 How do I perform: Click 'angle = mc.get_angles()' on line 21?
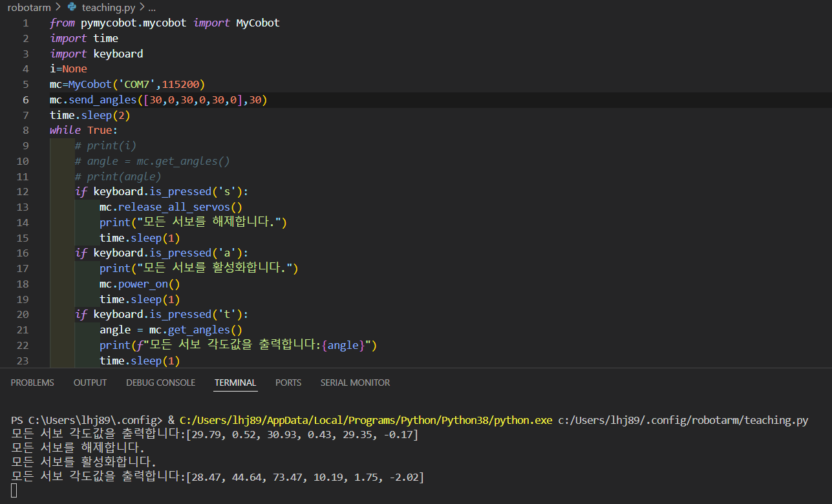tap(171, 330)
